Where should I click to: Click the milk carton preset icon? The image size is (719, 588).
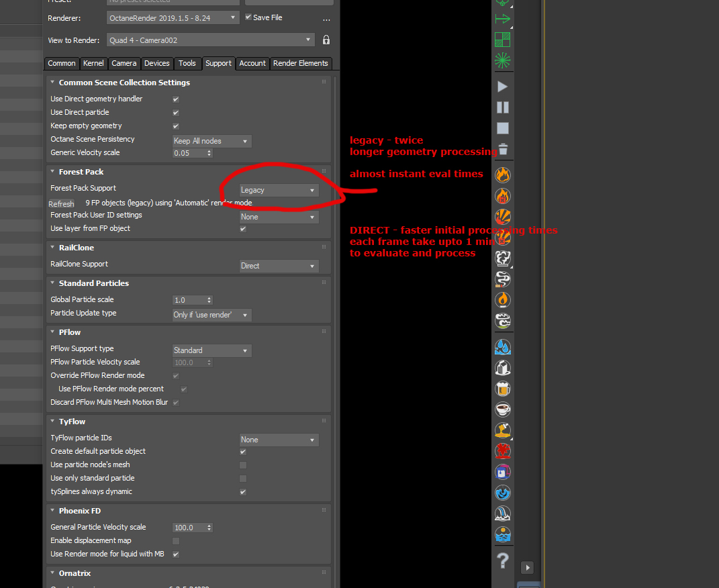point(503,368)
